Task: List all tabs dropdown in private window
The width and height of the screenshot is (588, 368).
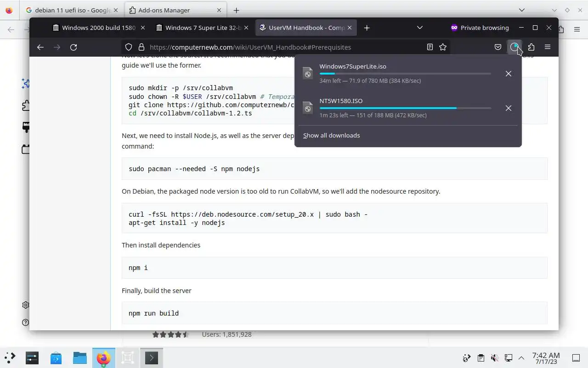Action: tap(419, 28)
